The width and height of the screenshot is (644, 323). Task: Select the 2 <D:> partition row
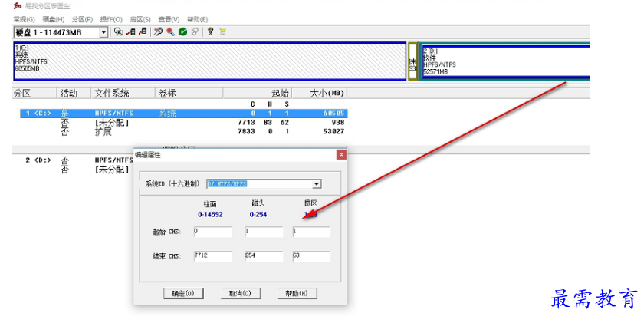77,160
